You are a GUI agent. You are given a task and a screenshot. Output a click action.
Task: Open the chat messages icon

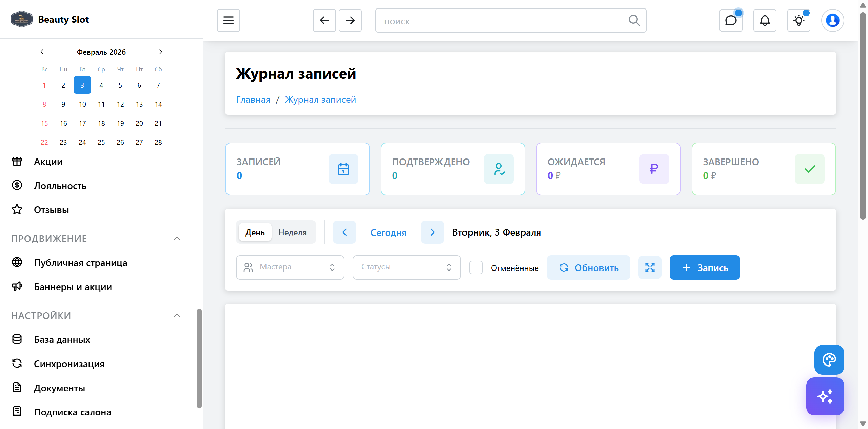pyautogui.click(x=731, y=20)
